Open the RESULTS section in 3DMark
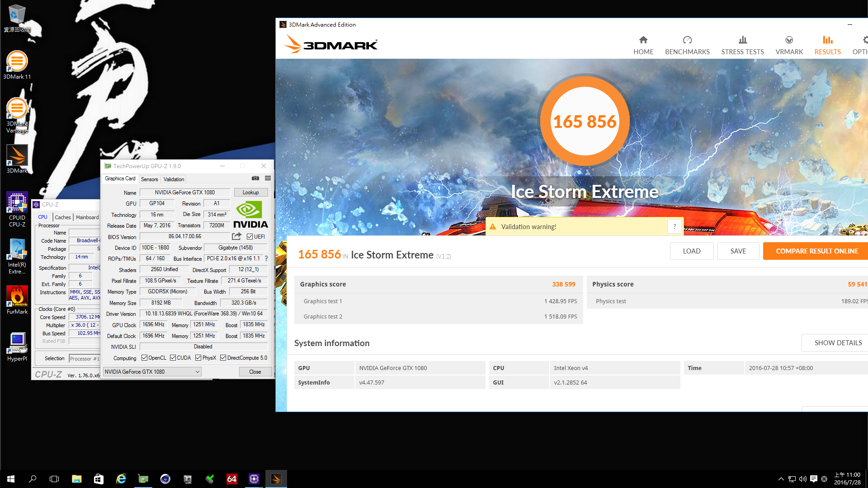The image size is (868, 488). point(827,45)
